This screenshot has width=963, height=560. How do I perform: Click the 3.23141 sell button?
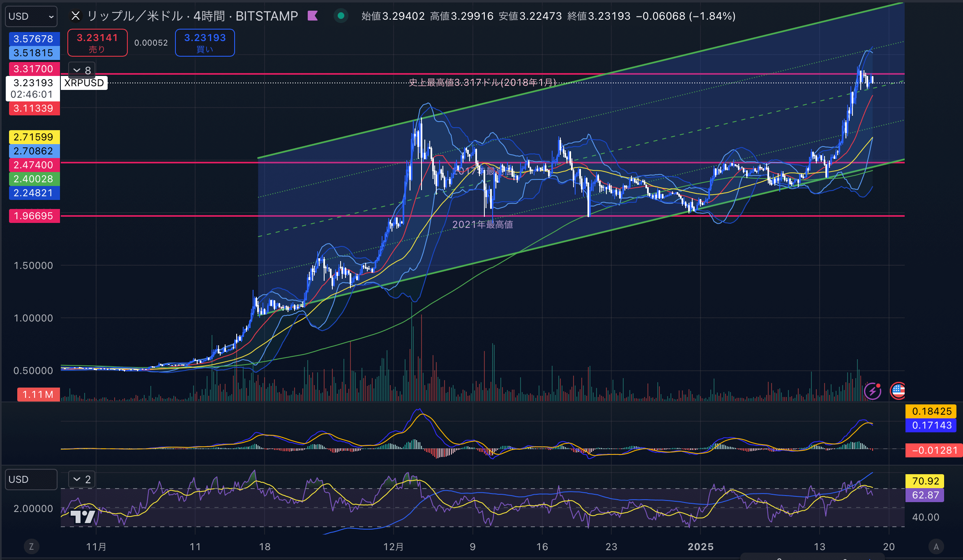pyautogui.click(x=97, y=43)
